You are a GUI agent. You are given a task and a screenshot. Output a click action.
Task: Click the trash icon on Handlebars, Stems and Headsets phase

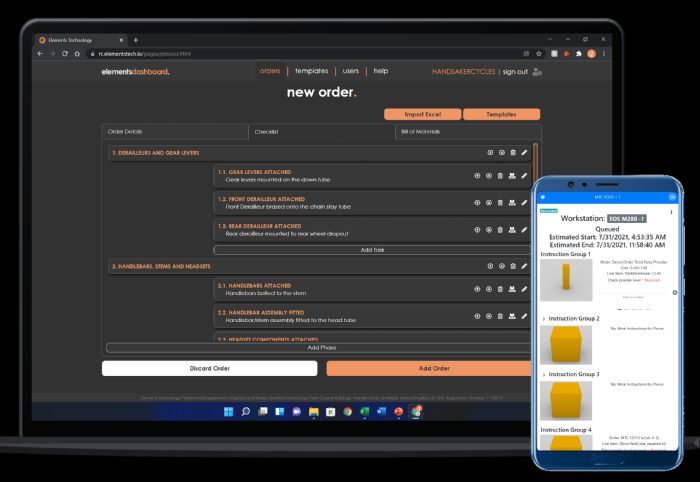click(x=513, y=266)
